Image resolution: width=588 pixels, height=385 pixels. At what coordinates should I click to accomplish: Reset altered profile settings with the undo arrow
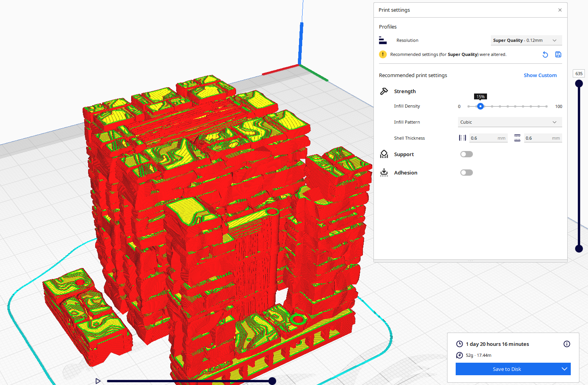pos(545,54)
